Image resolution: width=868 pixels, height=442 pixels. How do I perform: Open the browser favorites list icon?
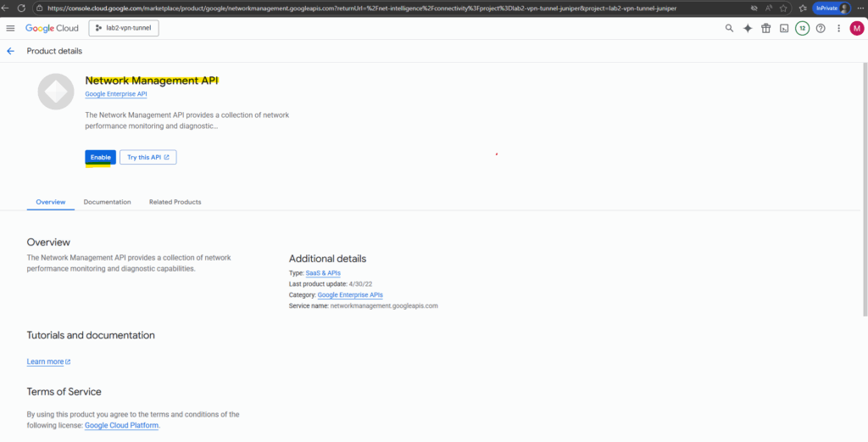click(802, 8)
